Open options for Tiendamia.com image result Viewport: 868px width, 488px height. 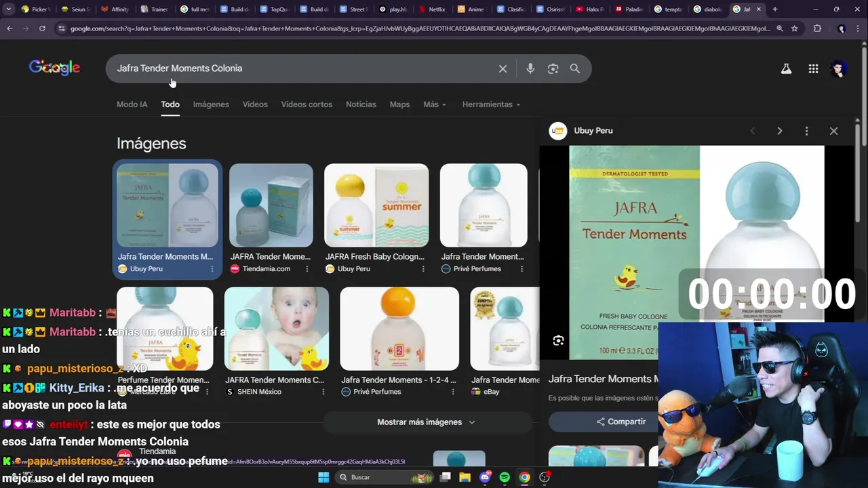[307, 269]
